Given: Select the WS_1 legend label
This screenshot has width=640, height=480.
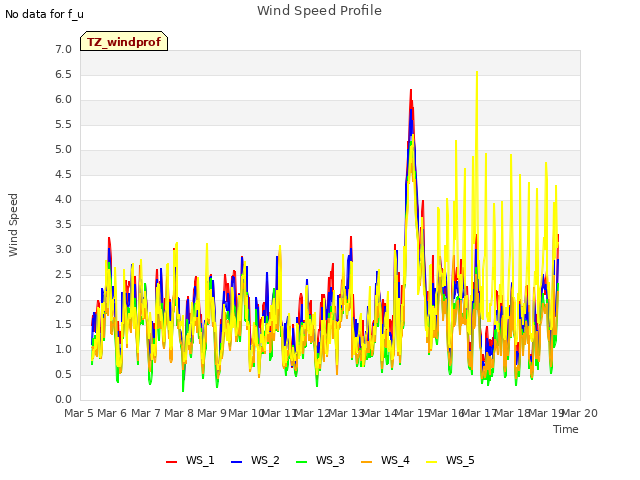Looking at the screenshot, I should click(x=200, y=460).
